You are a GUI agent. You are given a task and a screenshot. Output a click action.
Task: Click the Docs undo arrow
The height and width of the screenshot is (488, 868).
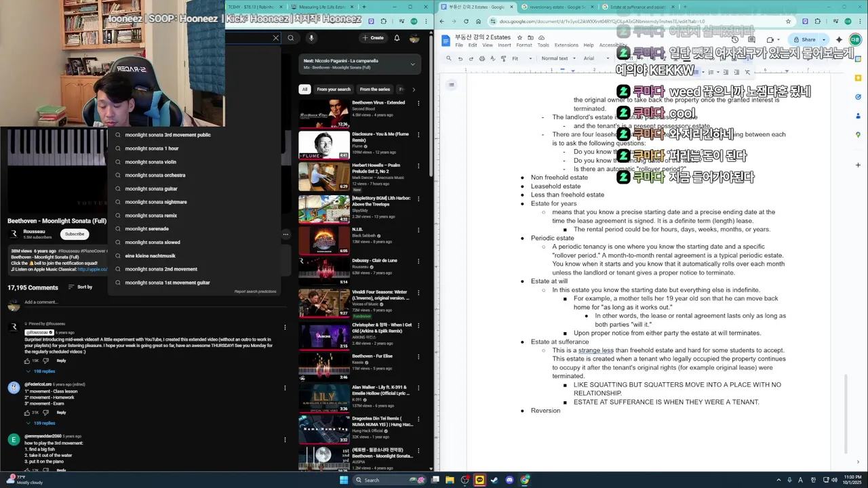[460, 58]
